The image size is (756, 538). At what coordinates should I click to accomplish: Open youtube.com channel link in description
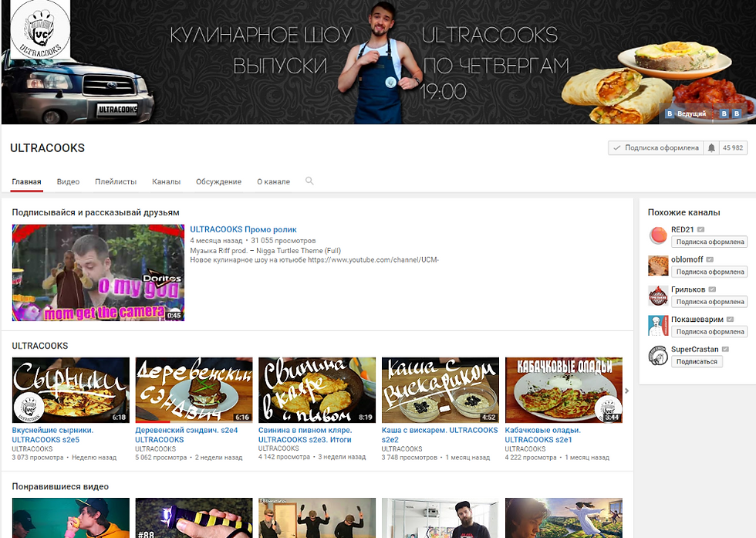click(x=373, y=259)
